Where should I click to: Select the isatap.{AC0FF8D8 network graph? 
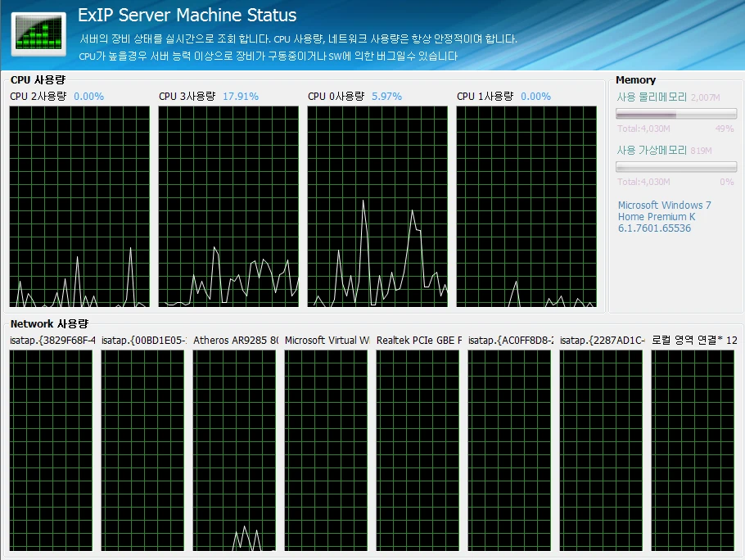509,451
